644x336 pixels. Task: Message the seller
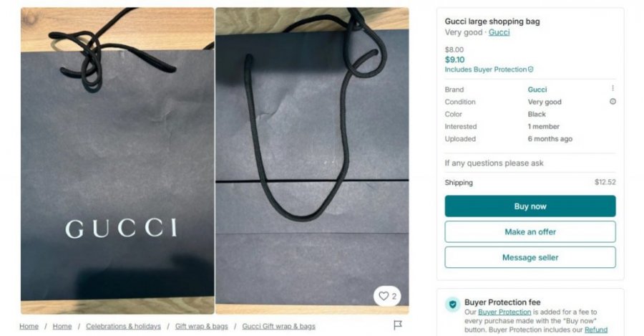coord(530,257)
